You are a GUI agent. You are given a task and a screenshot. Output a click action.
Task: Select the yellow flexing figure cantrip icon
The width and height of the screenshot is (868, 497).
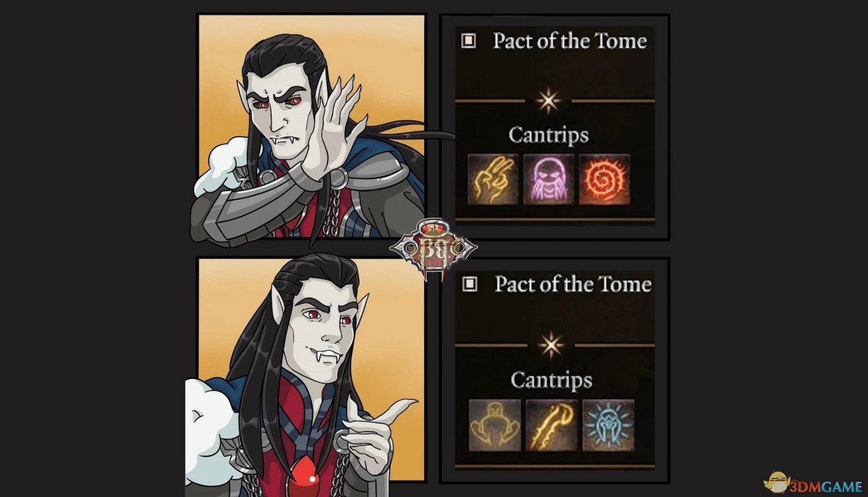495,425
